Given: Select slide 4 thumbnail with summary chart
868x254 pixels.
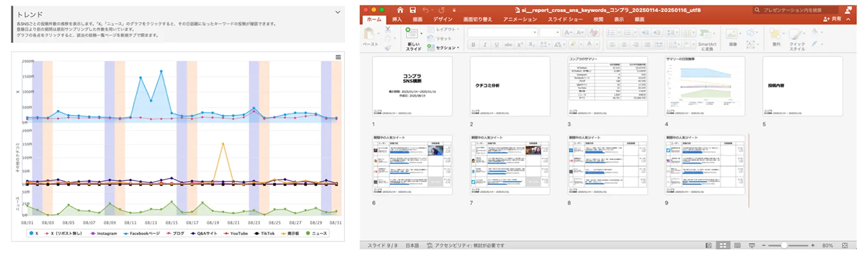Looking at the screenshot, I should pos(705,86).
